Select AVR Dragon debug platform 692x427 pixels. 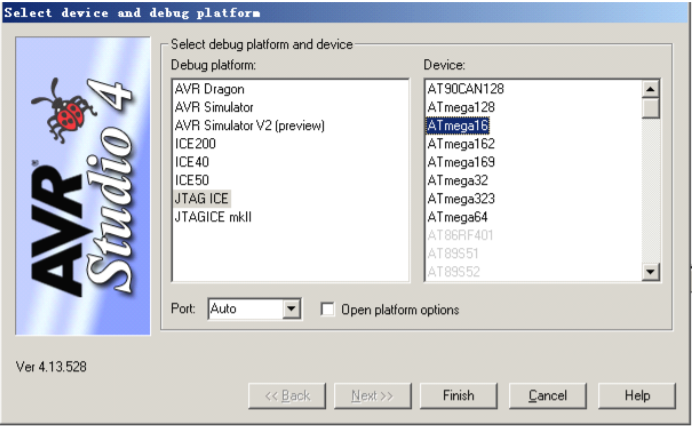click(209, 89)
